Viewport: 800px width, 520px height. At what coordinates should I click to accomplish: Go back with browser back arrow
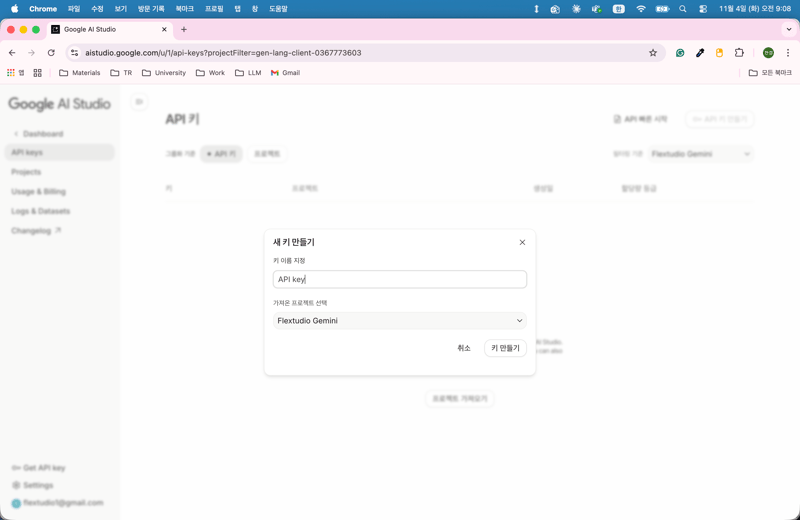click(12, 53)
